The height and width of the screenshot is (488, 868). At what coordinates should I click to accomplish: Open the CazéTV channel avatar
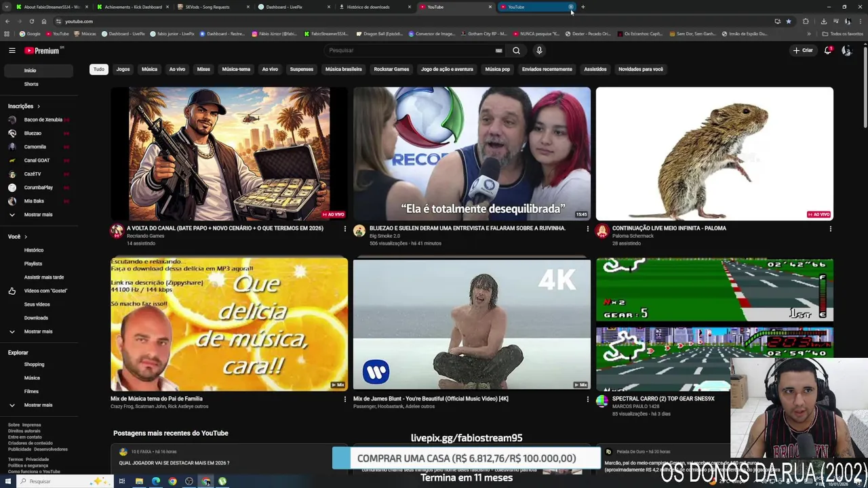coord(12,174)
